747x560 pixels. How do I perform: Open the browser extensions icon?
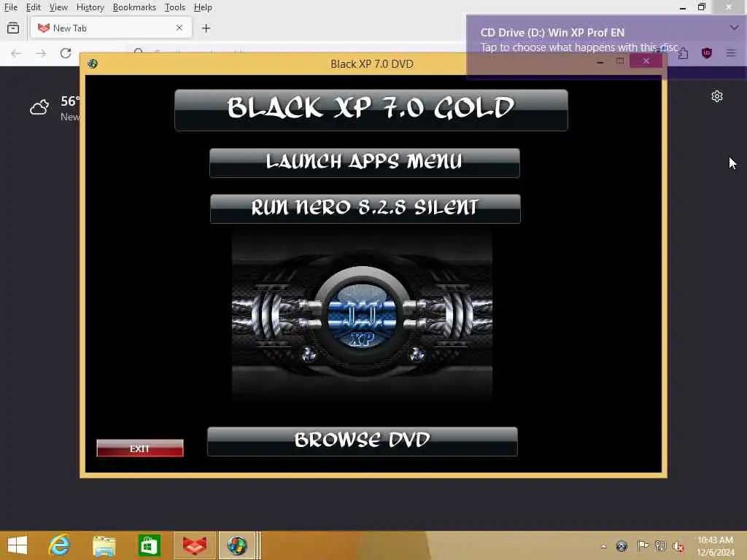click(683, 53)
